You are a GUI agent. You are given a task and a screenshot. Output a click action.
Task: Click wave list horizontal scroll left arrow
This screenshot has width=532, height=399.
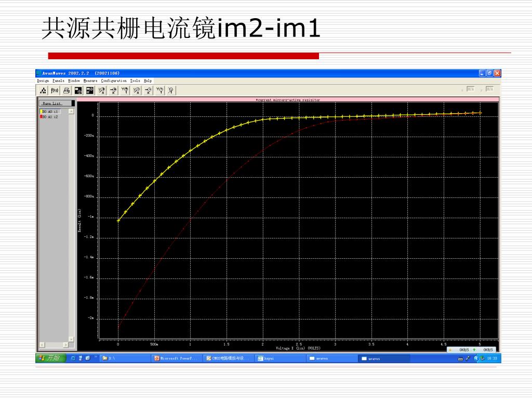coord(42,345)
